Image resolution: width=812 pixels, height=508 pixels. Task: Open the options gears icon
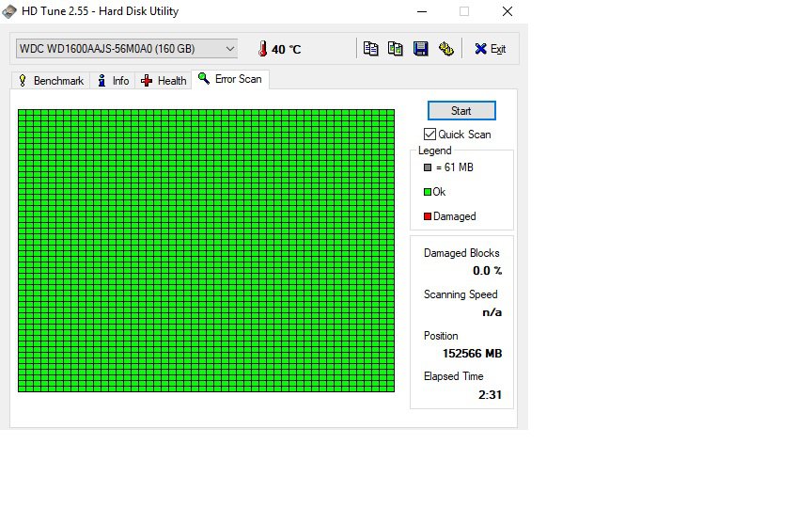pyautogui.click(x=445, y=49)
